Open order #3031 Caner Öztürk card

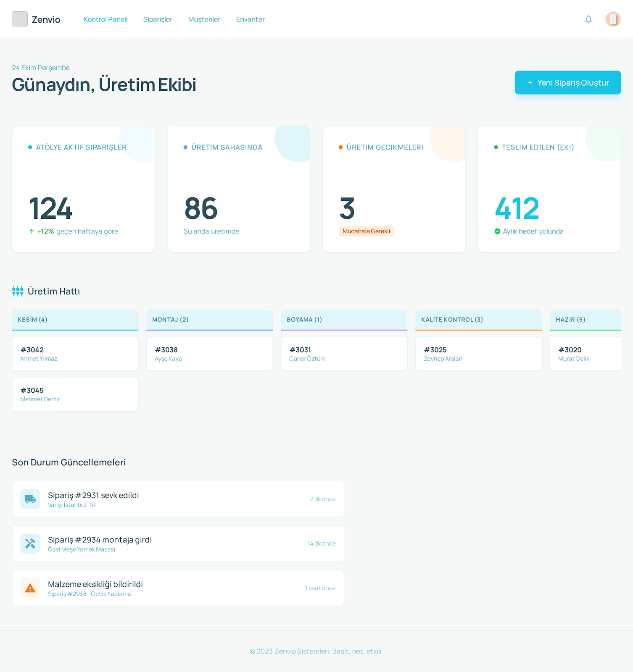coord(344,354)
